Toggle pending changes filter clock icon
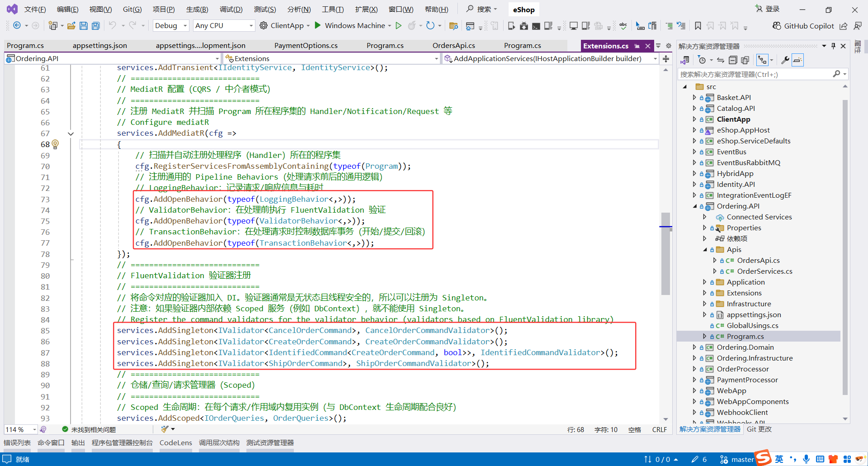868x466 pixels. 702,60
